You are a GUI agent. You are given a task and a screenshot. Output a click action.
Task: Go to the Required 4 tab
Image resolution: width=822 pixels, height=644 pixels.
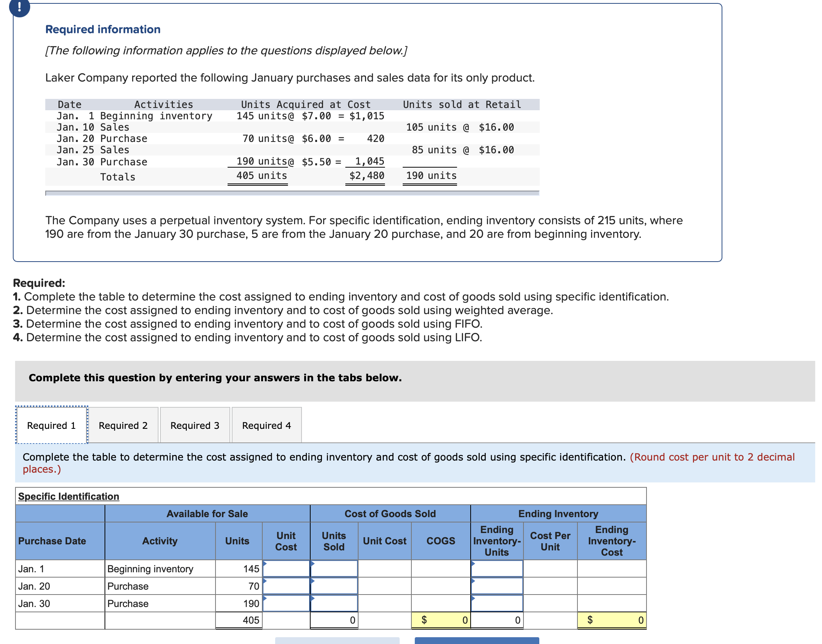click(266, 425)
